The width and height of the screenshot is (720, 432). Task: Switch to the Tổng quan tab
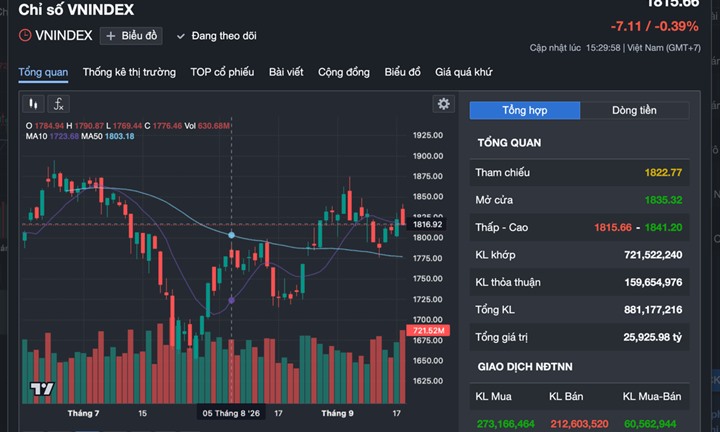pyautogui.click(x=43, y=72)
